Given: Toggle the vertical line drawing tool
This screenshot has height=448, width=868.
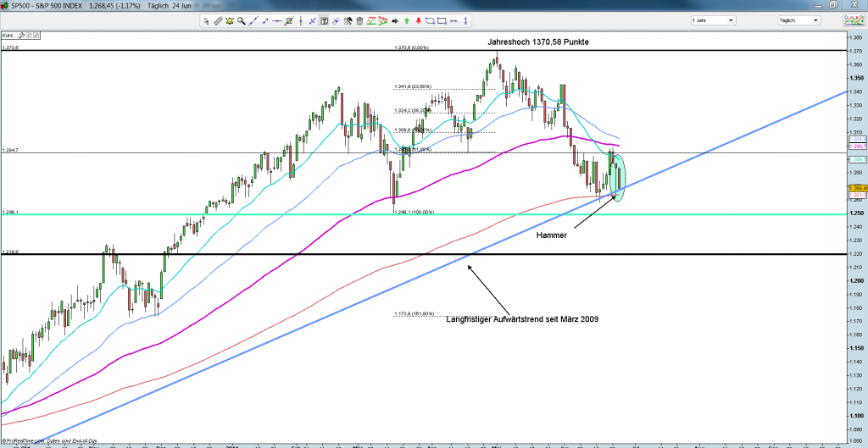Looking at the screenshot, I should click(301, 20).
